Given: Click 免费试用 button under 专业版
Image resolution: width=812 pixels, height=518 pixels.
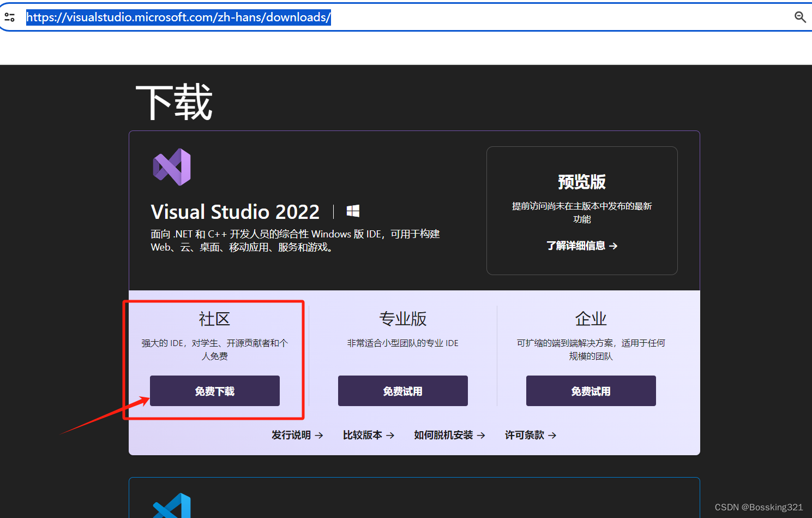Looking at the screenshot, I should coord(403,391).
